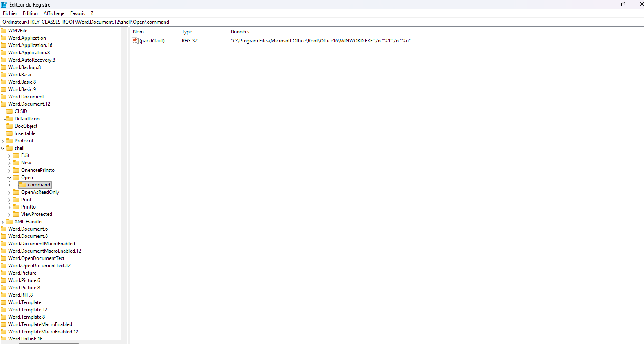Expand the Printto key
Image resolution: width=644 pixels, height=344 pixels.
9,207
